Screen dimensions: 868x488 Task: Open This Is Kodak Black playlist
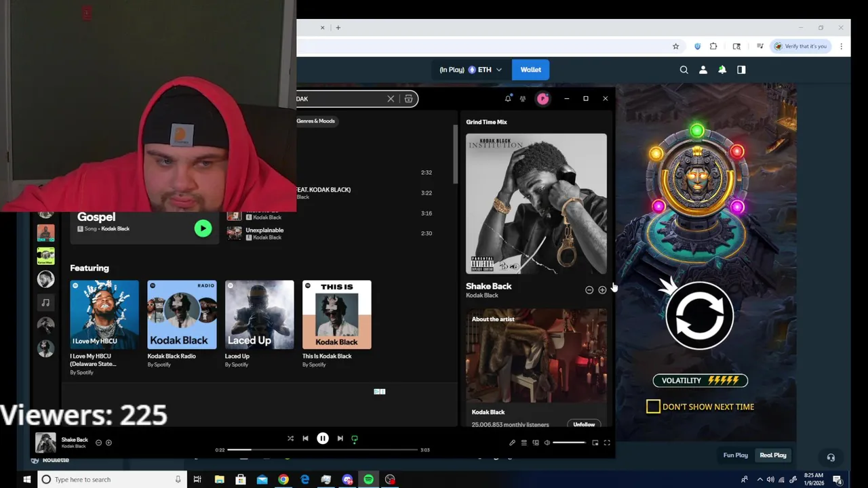click(337, 324)
